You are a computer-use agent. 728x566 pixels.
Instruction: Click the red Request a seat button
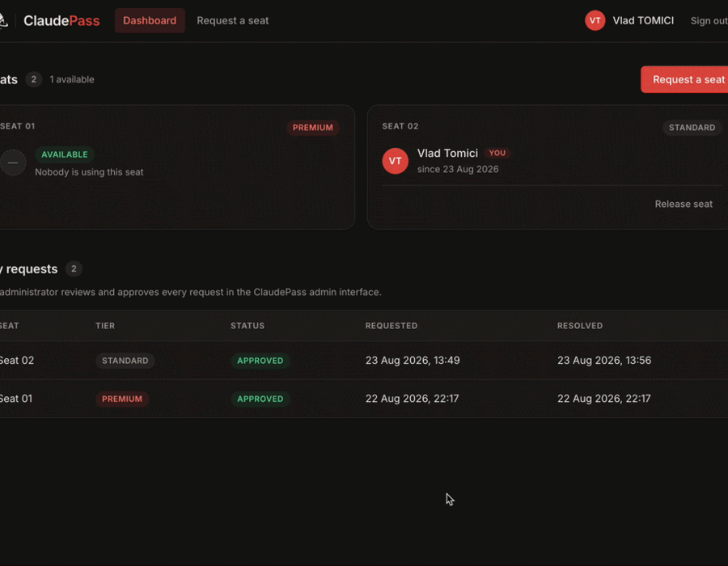pos(684,79)
